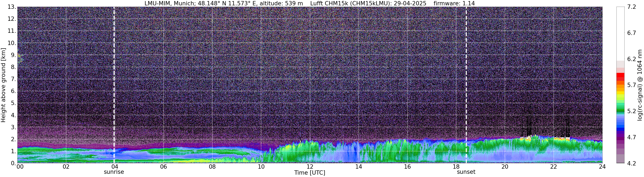This screenshot has width=644, height=177.
Task: Click the dashed sunset line after 18 UTC
Action: (x=466, y=85)
